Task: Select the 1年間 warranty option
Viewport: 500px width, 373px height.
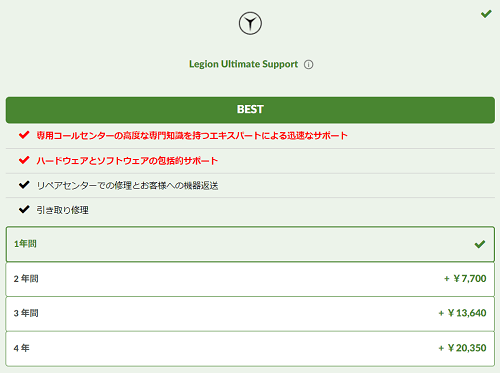Action: [x=250, y=244]
